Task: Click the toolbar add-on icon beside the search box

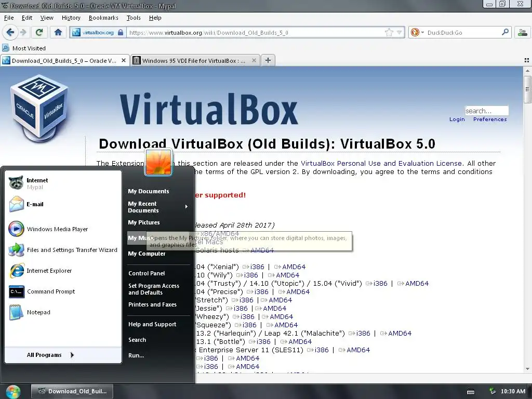Action: coord(523,33)
